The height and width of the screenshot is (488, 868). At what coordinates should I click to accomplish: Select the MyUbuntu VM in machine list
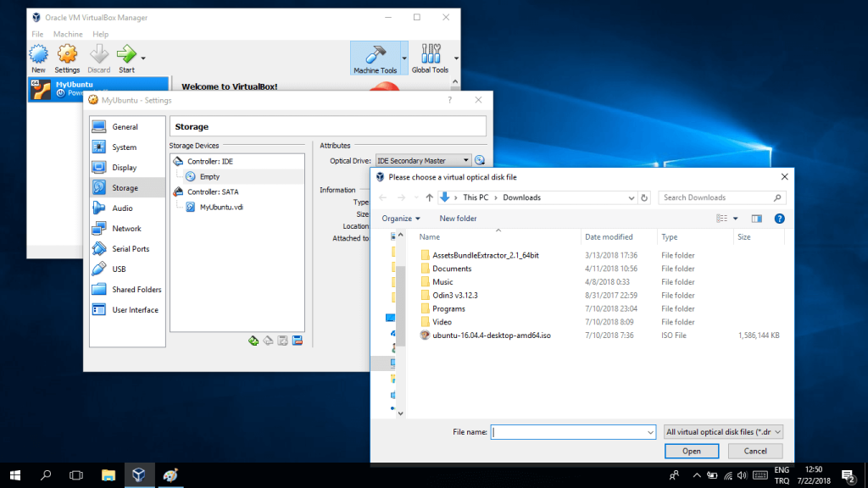pos(98,88)
